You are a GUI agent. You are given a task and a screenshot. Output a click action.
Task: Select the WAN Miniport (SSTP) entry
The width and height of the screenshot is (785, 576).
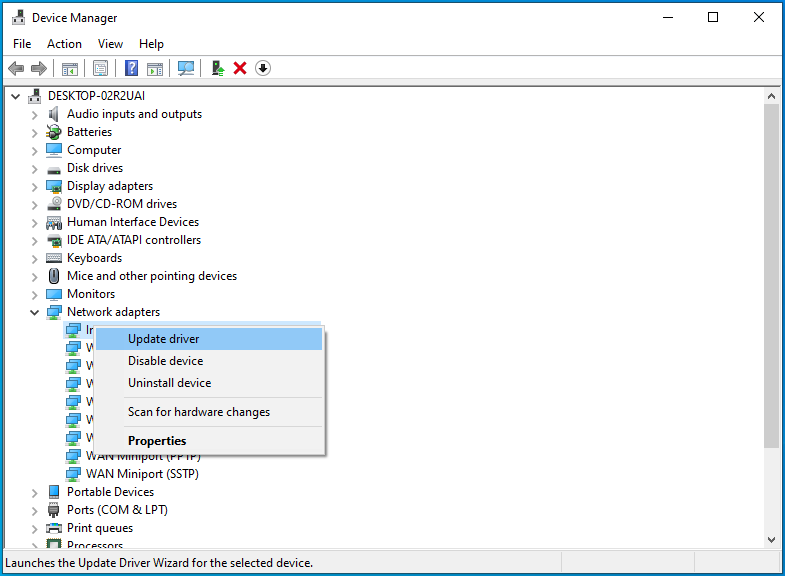click(x=142, y=474)
